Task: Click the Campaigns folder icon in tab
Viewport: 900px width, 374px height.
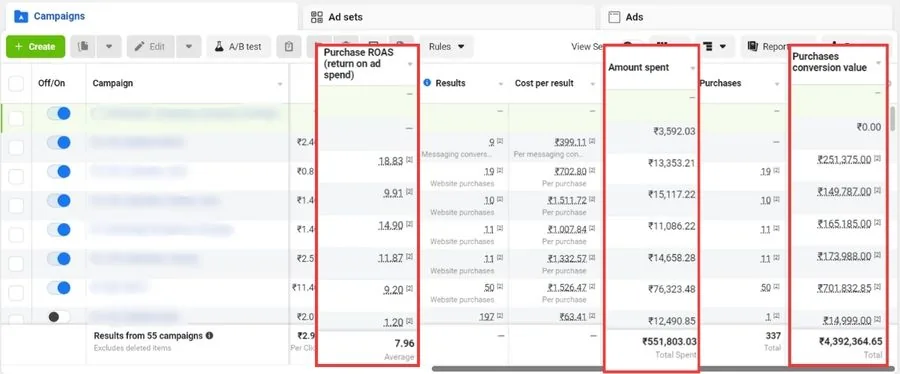Action: click(21, 16)
